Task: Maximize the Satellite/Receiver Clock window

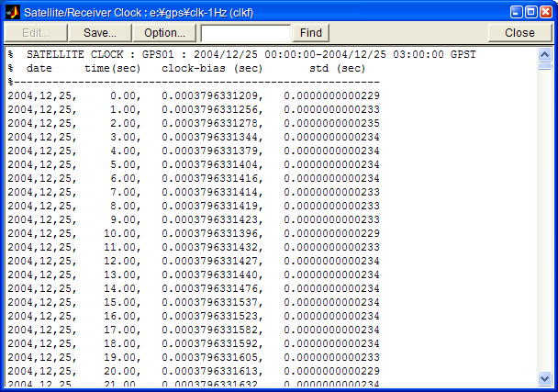Action: point(532,10)
